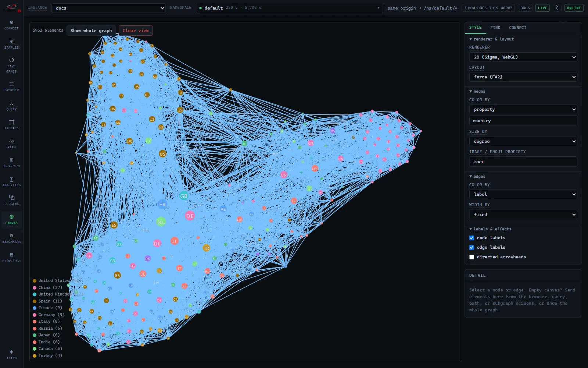The height and width of the screenshot is (368, 588).
Task: Switch to the CONNECT tab in panel
Action: point(517,28)
